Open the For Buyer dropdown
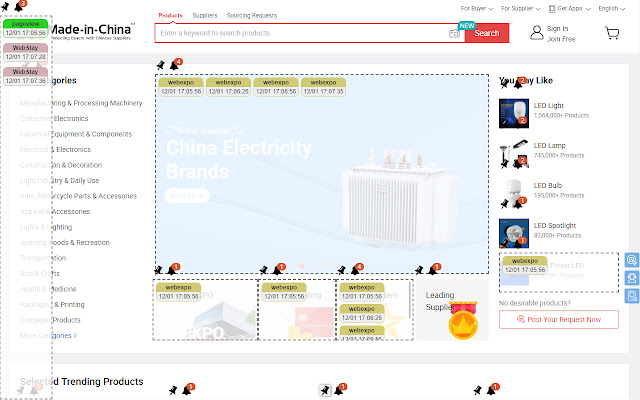The image size is (640, 400). 477,9
